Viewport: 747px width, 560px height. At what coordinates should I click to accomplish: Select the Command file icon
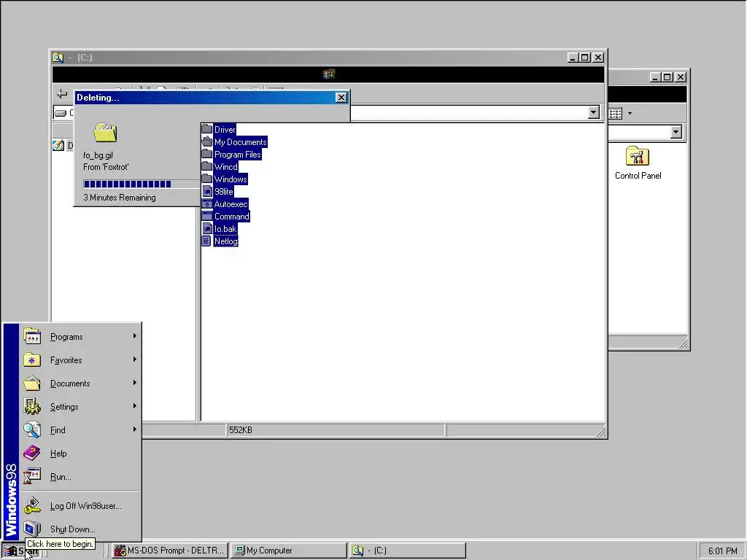(206, 216)
